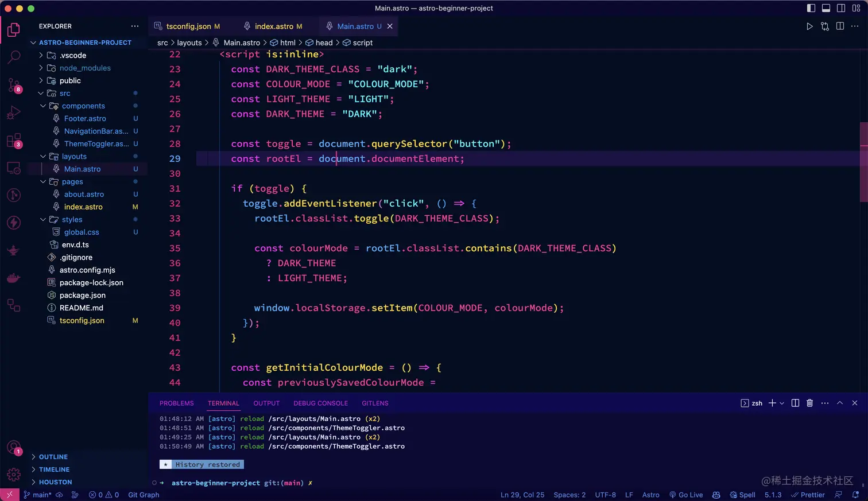Click the Prettier status bar item
This screenshot has height=501, width=868.
[x=808, y=495]
